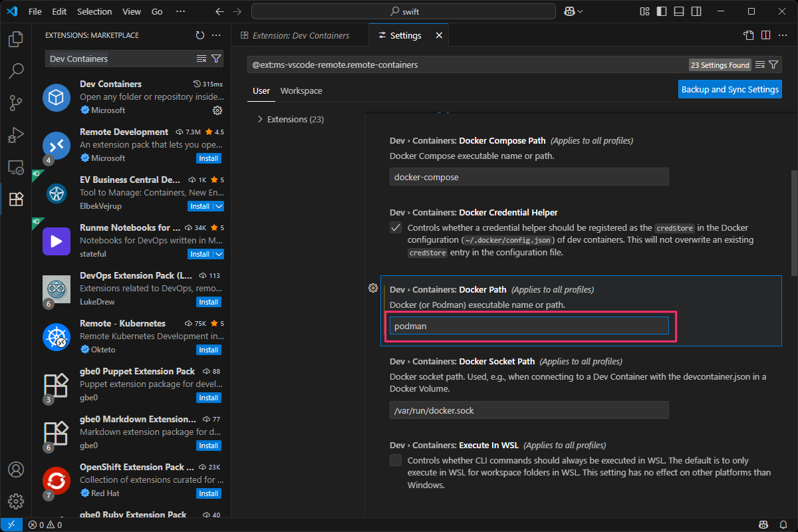The image size is (798, 532).
Task: Clear extensions search results icon
Action: tap(201, 59)
